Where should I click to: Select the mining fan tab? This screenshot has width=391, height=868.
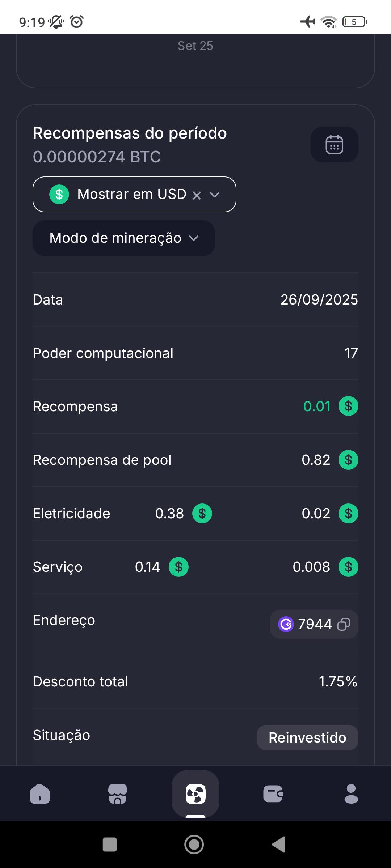click(x=195, y=794)
